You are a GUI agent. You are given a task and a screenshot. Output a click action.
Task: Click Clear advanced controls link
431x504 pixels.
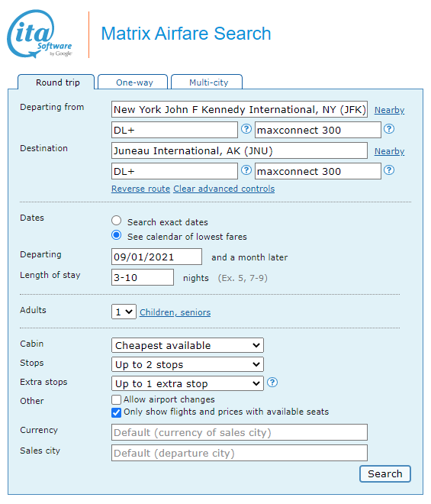(x=224, y=189)
